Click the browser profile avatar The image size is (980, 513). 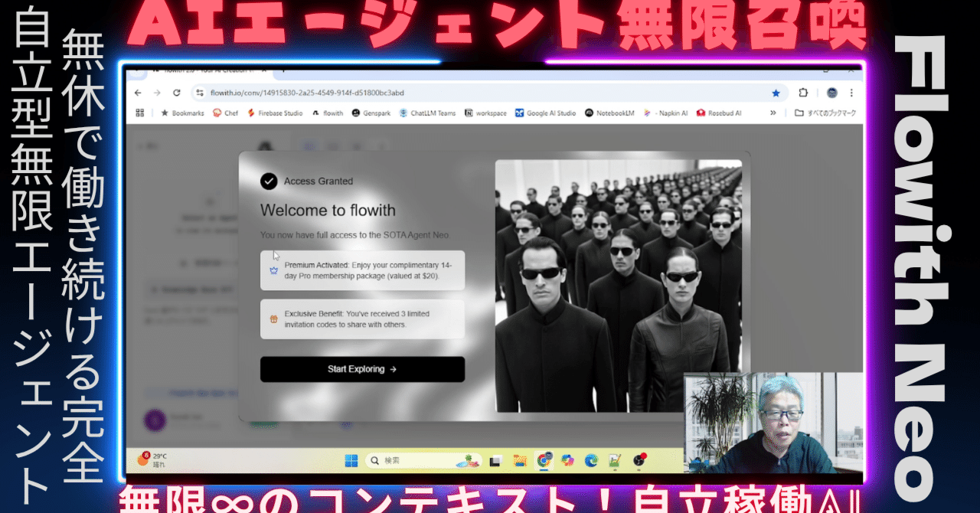click(x=833, y=92)
